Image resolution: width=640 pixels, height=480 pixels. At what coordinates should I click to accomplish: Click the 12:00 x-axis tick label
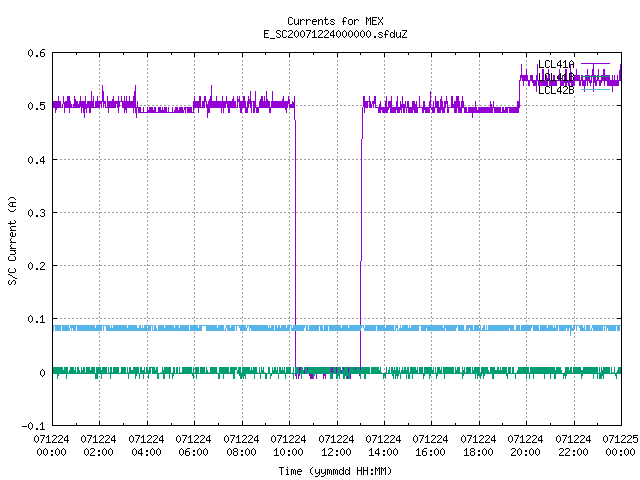336,452
